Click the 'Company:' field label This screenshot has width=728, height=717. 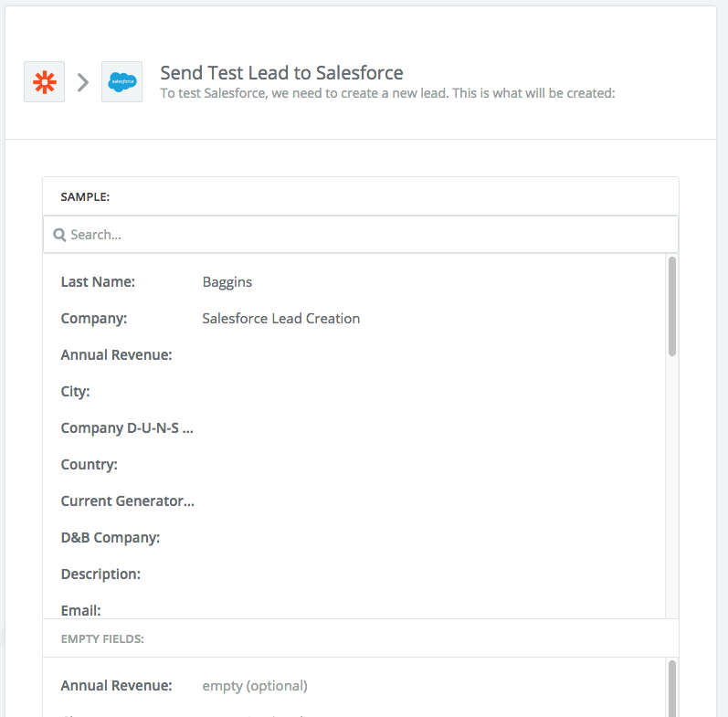pos(94,319)
